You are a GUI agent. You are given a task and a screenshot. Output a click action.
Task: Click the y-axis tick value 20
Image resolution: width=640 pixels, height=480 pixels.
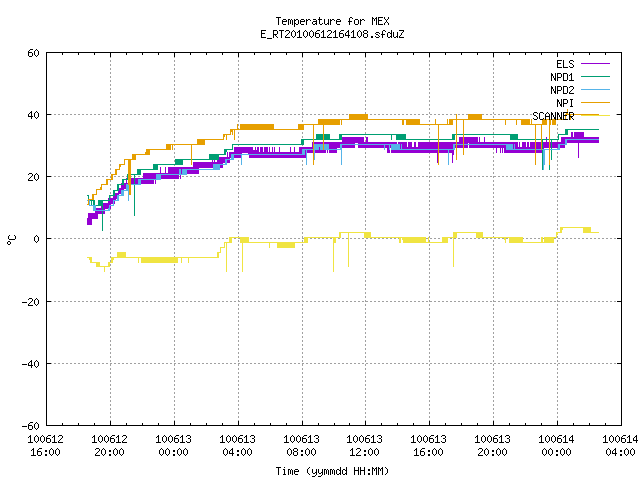33,177
